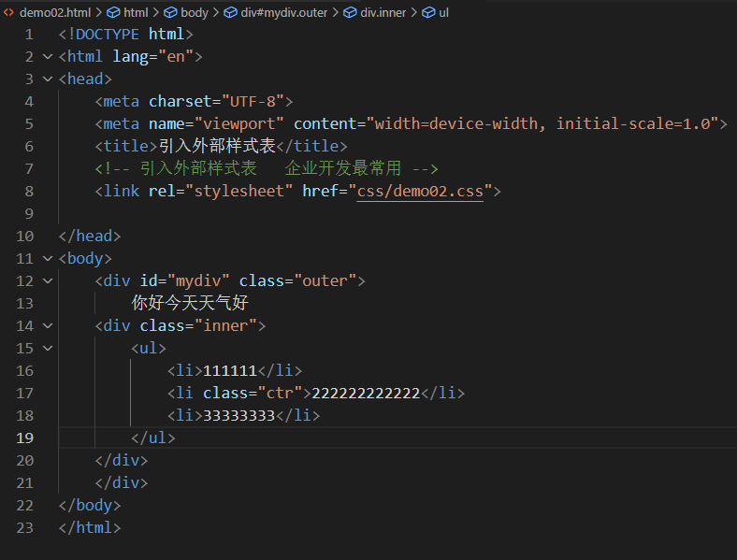Click the cube icon before html breadcrumb
Image resolution: width=737 pixels, height=560 pixels.
113,13
